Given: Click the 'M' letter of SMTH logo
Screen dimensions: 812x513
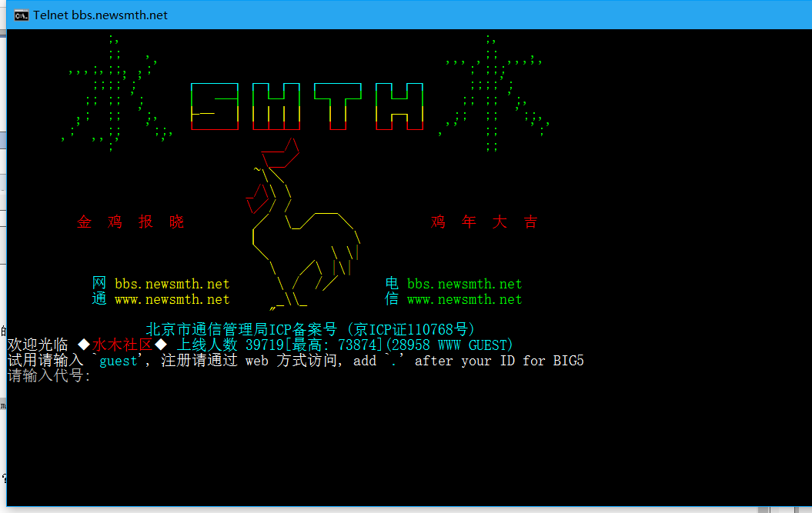Looking at the screenshot, I should pos(276,106).
